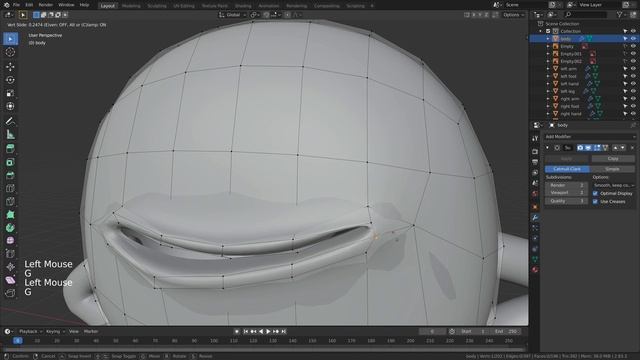Play the animation in timeline
The width and height of the screenshot is (640, 360).
coord(268,331)
